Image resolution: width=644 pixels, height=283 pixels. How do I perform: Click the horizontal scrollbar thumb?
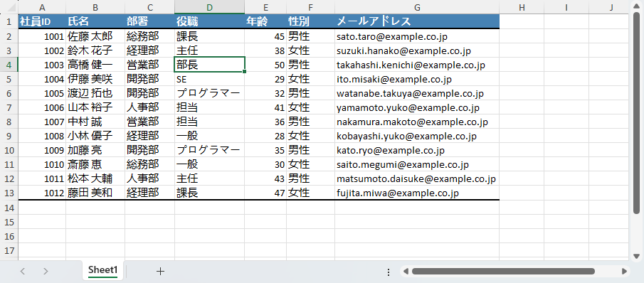(x=503, y=271)
